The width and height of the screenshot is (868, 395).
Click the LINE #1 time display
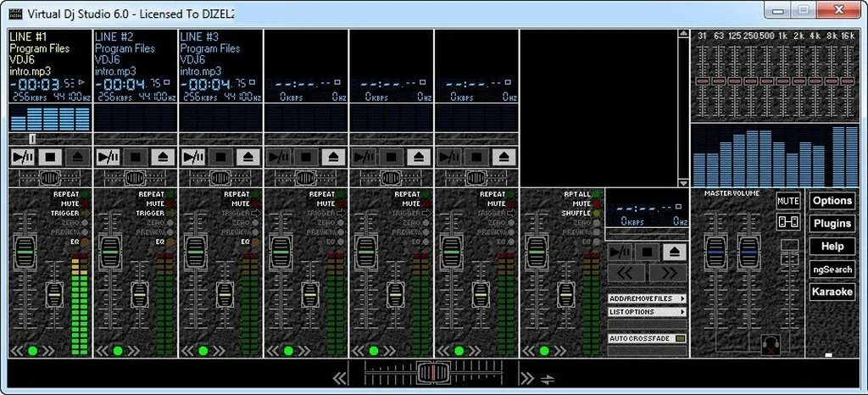pyautogui.click(x=50, y=84)
